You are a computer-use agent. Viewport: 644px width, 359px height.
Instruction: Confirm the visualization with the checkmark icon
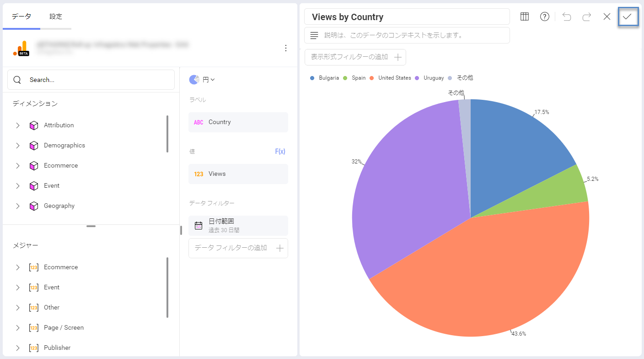click(x=628, y=17)
